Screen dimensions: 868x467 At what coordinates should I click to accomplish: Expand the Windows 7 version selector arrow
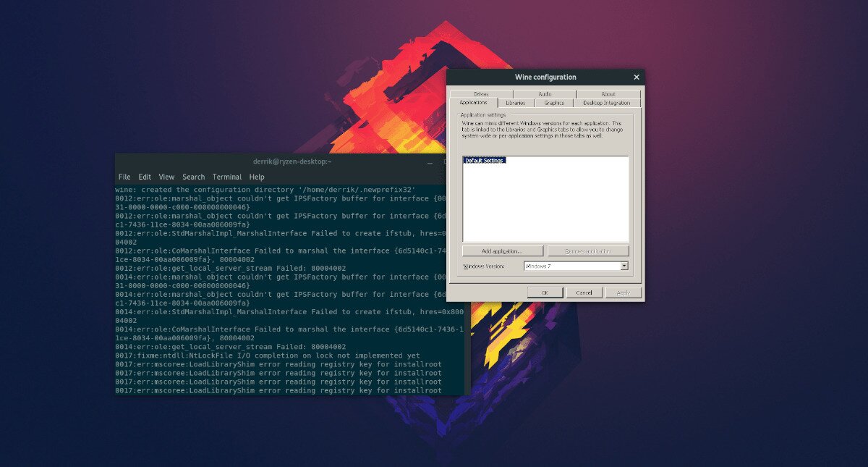[x=624, y=265]
